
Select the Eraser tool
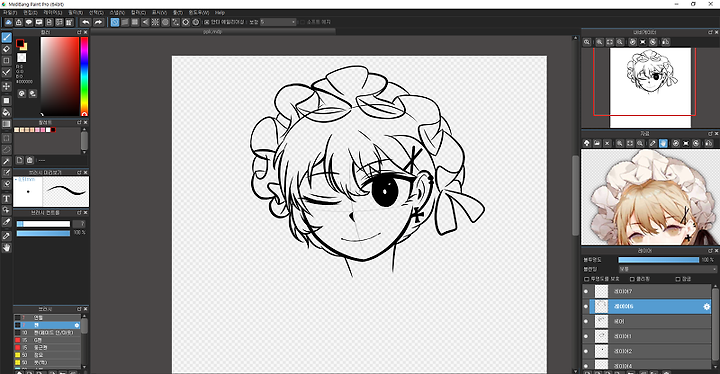6,49
